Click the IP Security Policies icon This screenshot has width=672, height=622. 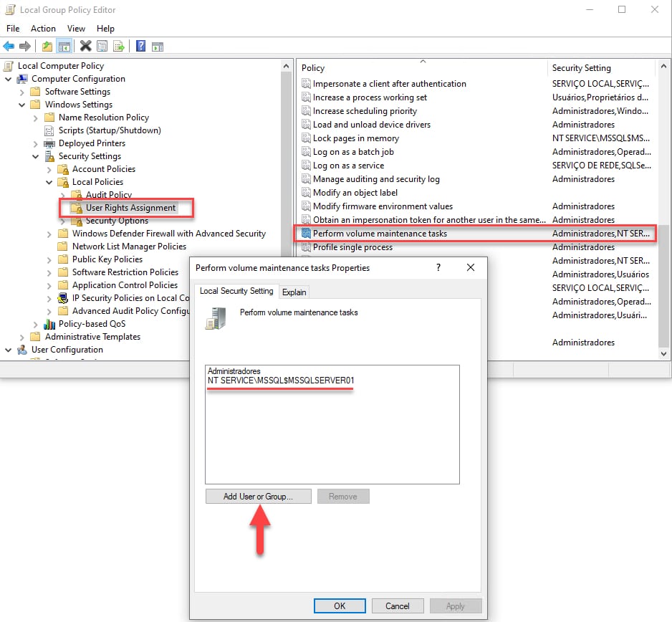(x=63, y=298)
